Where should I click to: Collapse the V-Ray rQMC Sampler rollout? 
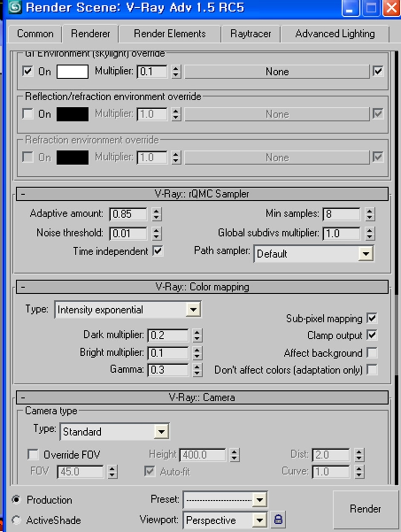[x=202, y=194]
